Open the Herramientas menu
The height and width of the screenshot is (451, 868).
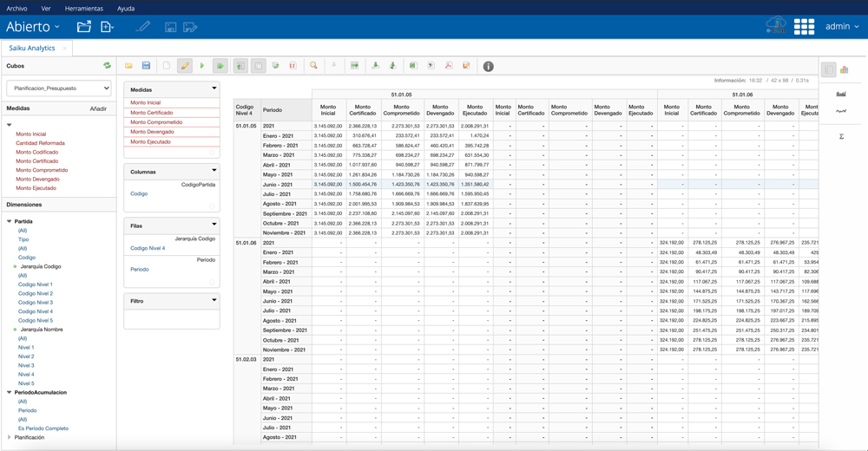click(x=83, y=9)
